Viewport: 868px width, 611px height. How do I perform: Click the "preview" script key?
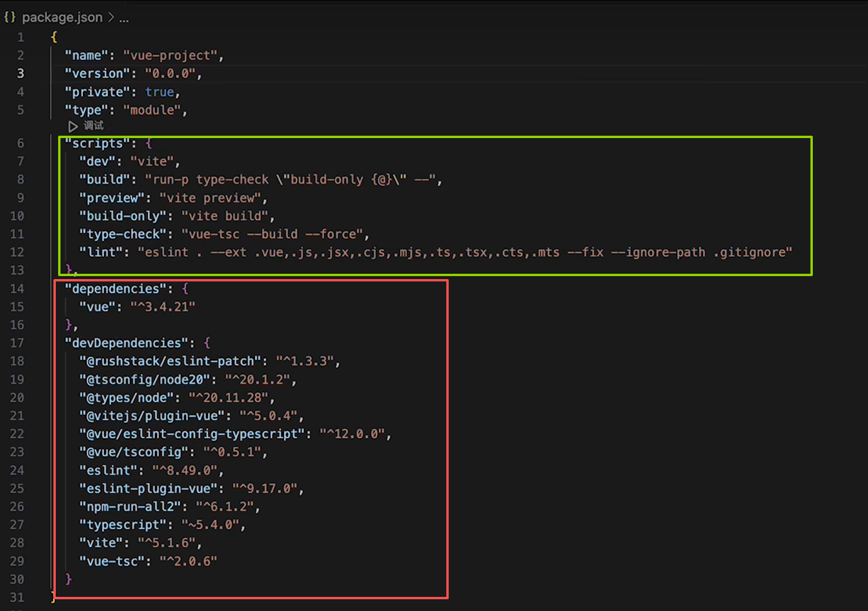[112, 198]
